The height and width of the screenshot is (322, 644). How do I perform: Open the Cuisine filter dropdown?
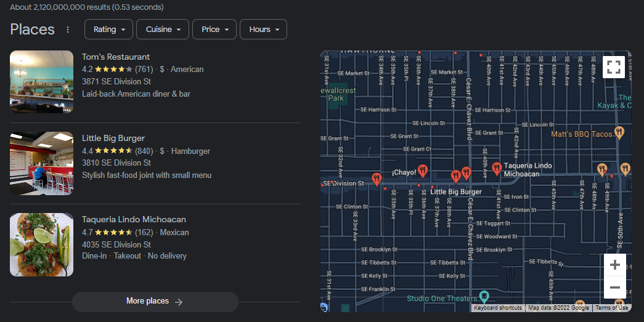pos(163,30)
